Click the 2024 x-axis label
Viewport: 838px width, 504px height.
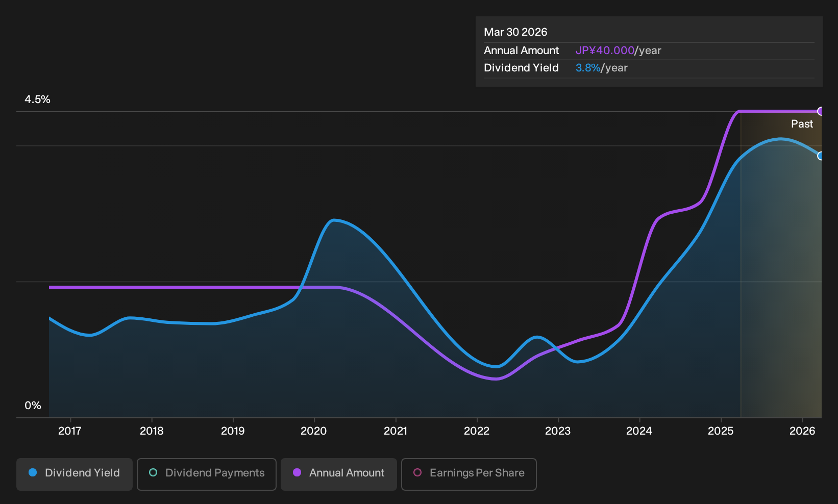point(639,431)
